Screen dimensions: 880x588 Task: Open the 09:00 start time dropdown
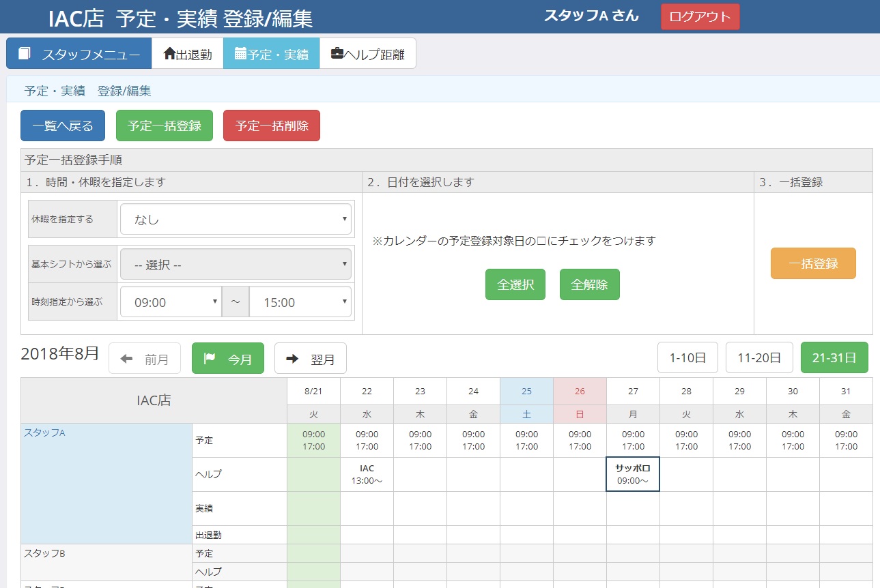pos(170,302)
